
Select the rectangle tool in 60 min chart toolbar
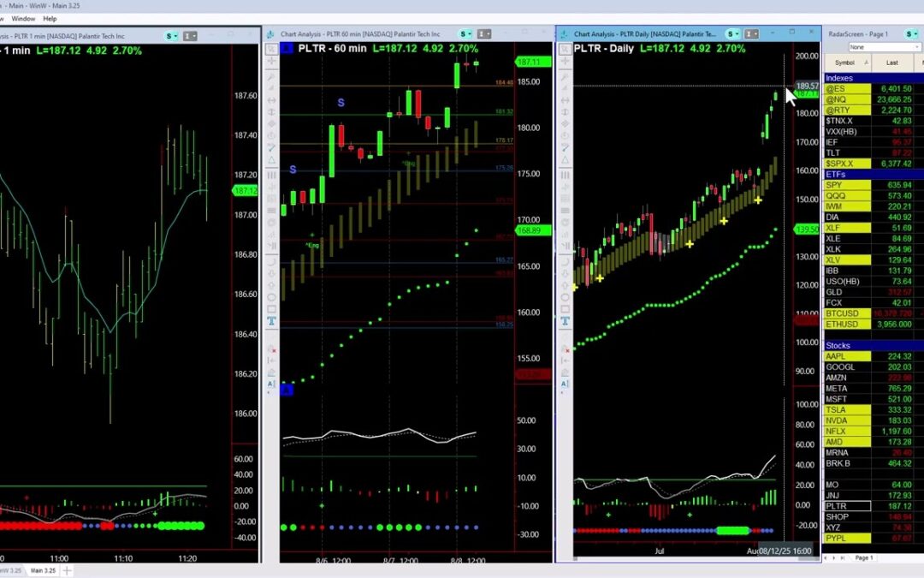[x=271, y=309]
